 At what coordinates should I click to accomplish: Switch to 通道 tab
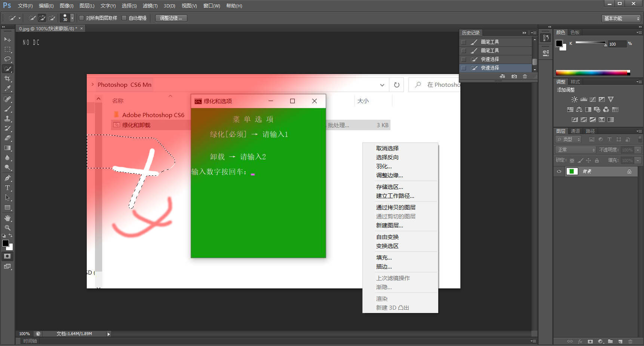pos(575,131)
